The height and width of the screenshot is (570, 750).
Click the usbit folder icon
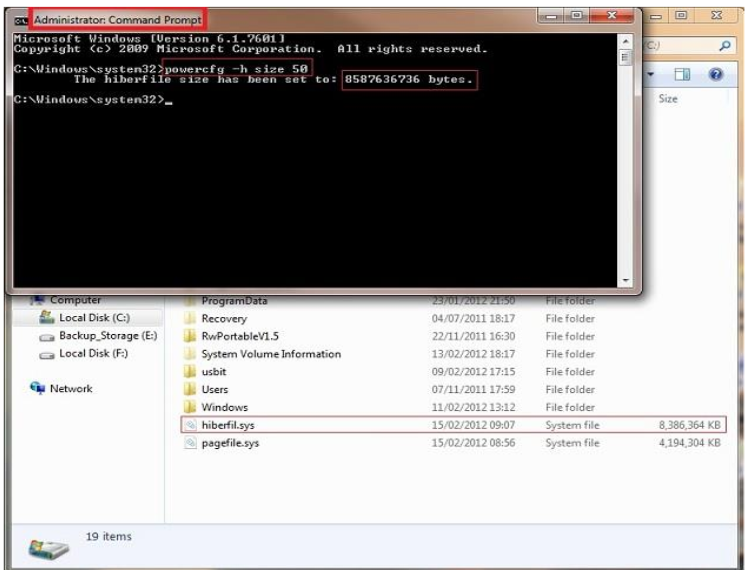[x=190, y=371]
